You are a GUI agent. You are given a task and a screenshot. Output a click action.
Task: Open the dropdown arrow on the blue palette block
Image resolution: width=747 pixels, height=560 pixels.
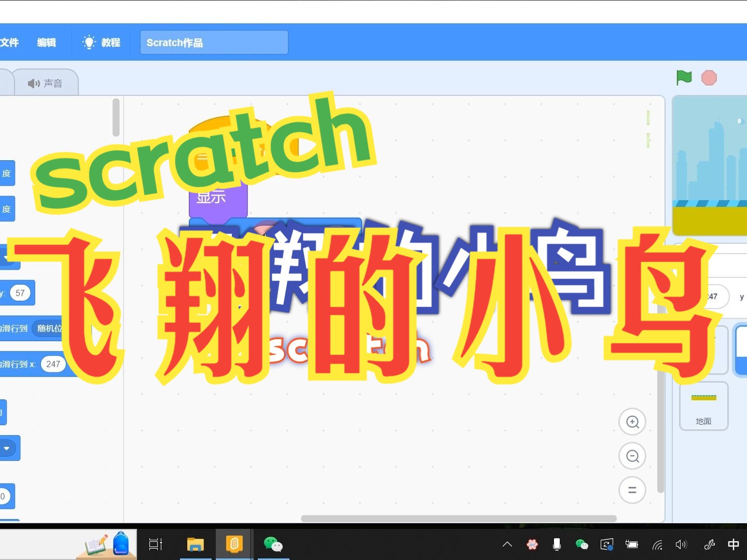[x=7, y=448]
